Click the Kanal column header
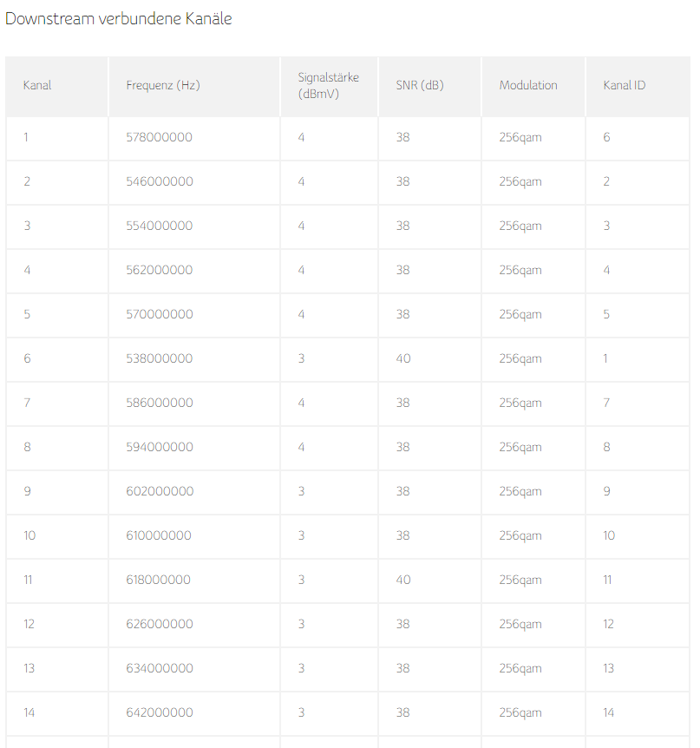Image resolution: width=700 pixels, height=748 pixels. [37, 85]
